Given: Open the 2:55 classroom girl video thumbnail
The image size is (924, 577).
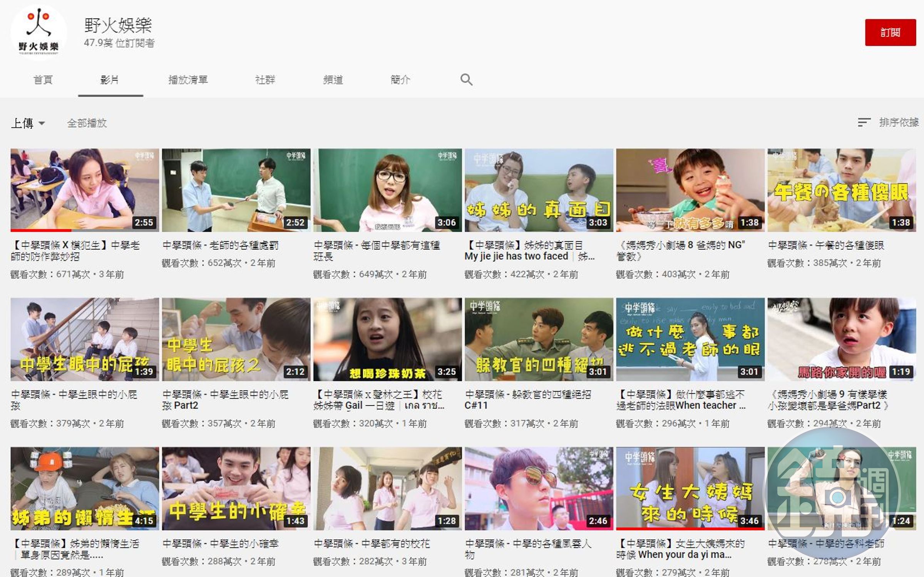Looking at the screenshot, I should click(85, 190).
